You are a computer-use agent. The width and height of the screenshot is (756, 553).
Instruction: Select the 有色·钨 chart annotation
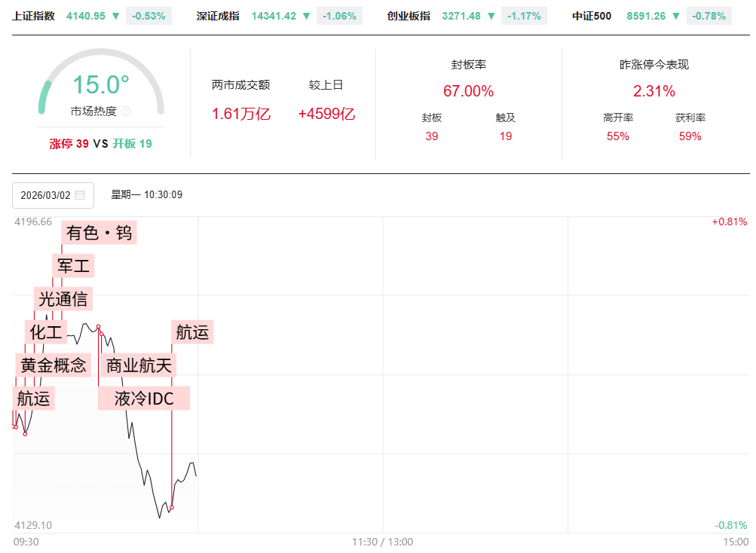tap(99, 234)
